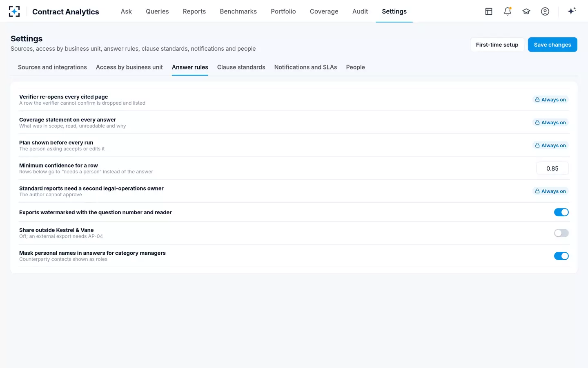Click the Always on badge for Plan shown
588x368 pixels.
(550, 146)
